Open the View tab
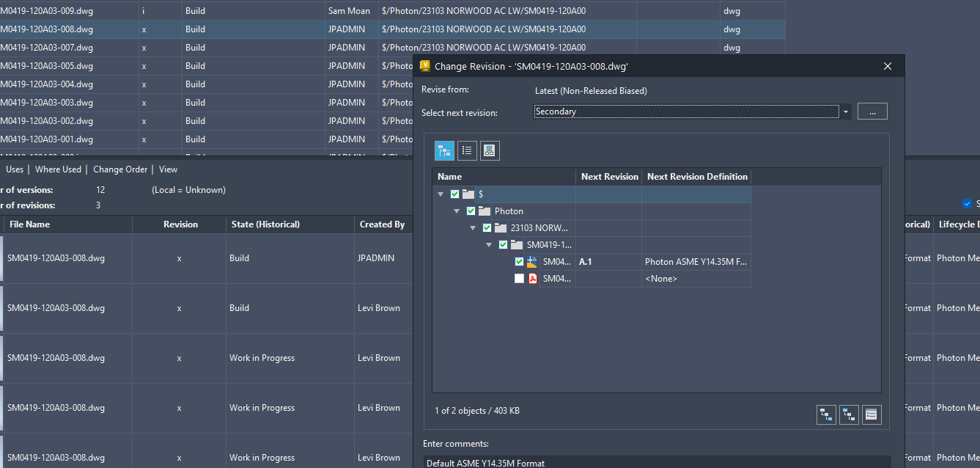The image size is (980, 468). click(x=168, y=169)
